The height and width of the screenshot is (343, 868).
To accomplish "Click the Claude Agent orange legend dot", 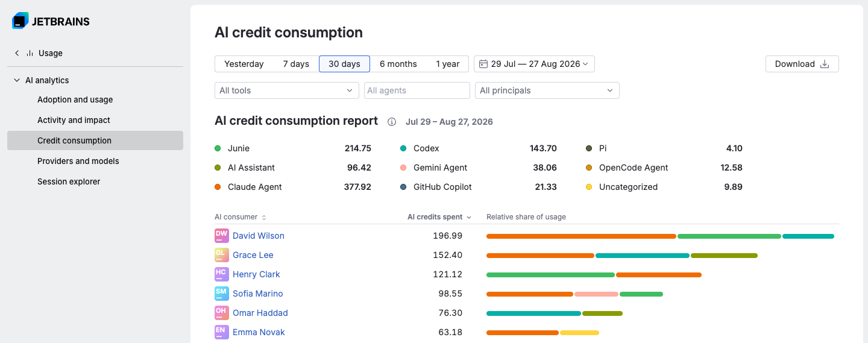I will click(218, 187).
